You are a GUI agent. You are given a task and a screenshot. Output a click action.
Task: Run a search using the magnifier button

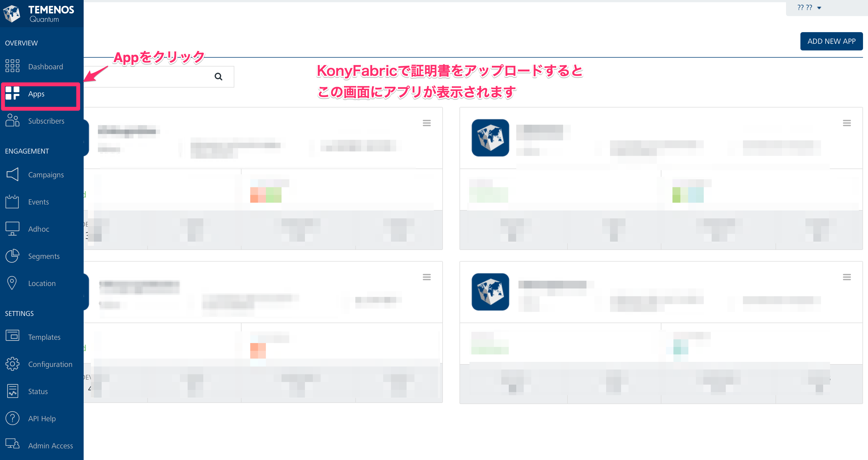(x=219, y=76)
